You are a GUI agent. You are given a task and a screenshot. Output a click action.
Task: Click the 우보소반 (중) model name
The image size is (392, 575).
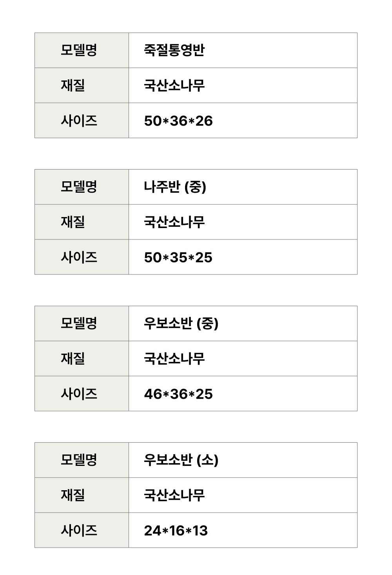coord(181,323)
